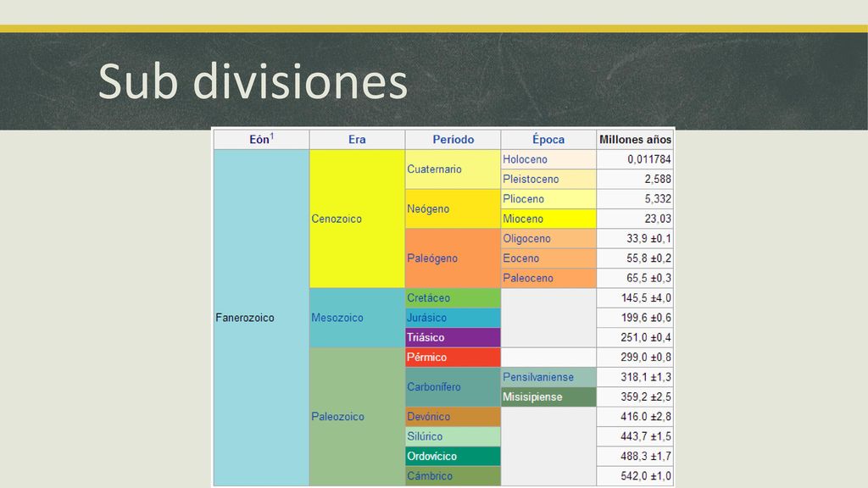Select the 'Época' column header
This screenshot has height=488, width=868.
click(548, 140)
